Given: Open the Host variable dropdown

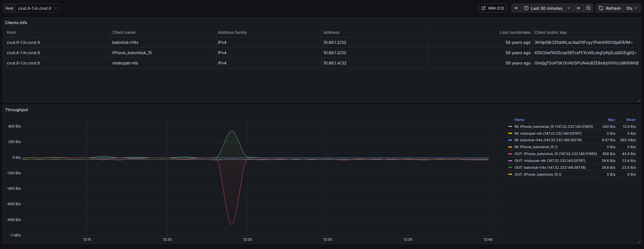Looking at the screenshot, I should [38, 8].
